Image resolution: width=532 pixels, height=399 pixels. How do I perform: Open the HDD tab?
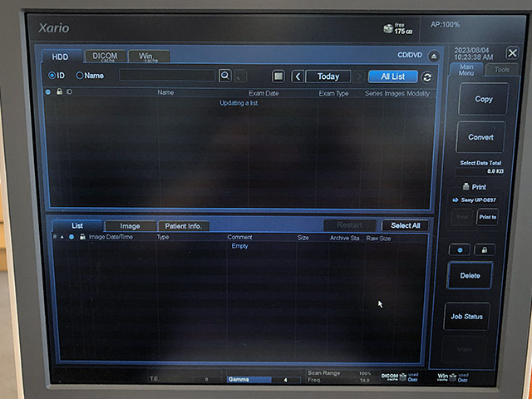click(61, 57)
